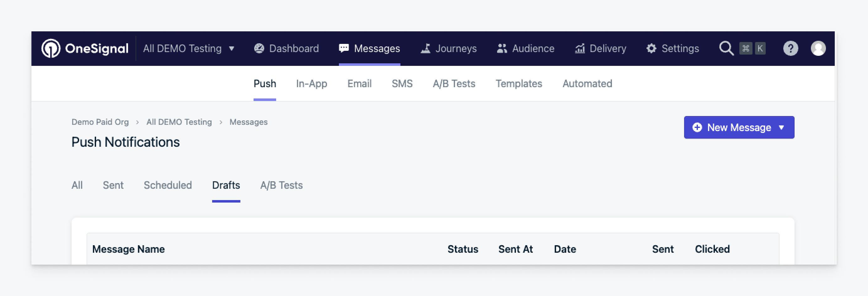This screenshot has width=868, height=296.
Task: Open the user profile avatar
Action: pyautogui.click(x=818, y=49)
